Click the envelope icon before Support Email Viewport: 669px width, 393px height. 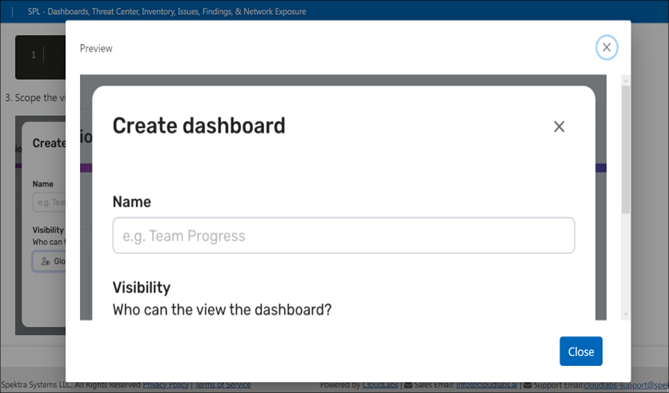[528, 385]
